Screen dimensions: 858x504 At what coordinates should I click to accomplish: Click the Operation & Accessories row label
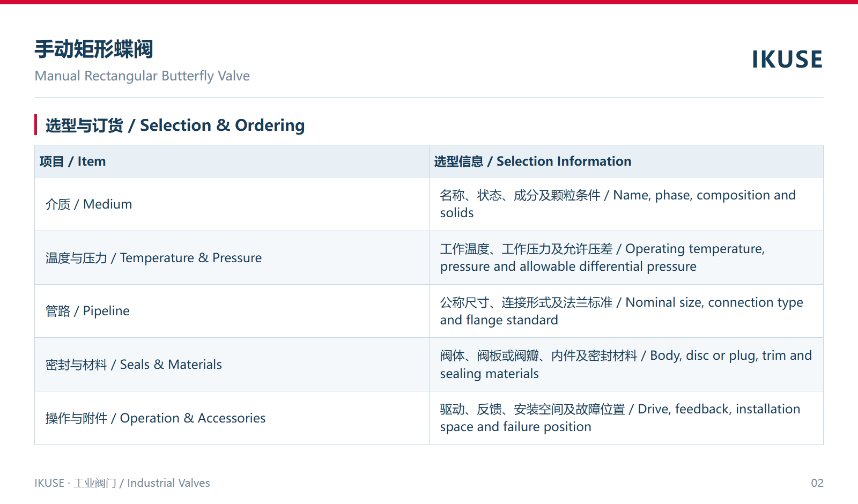point(156,418)
